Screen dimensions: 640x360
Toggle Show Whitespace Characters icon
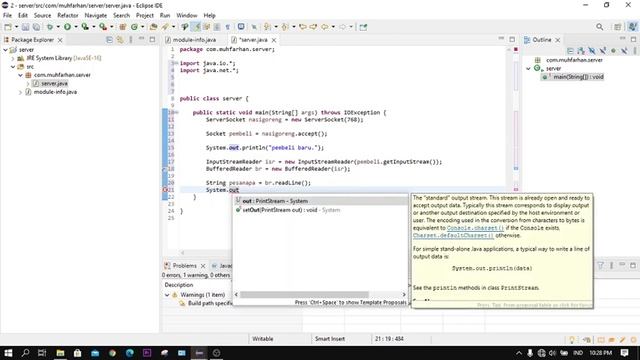(228, 27)
